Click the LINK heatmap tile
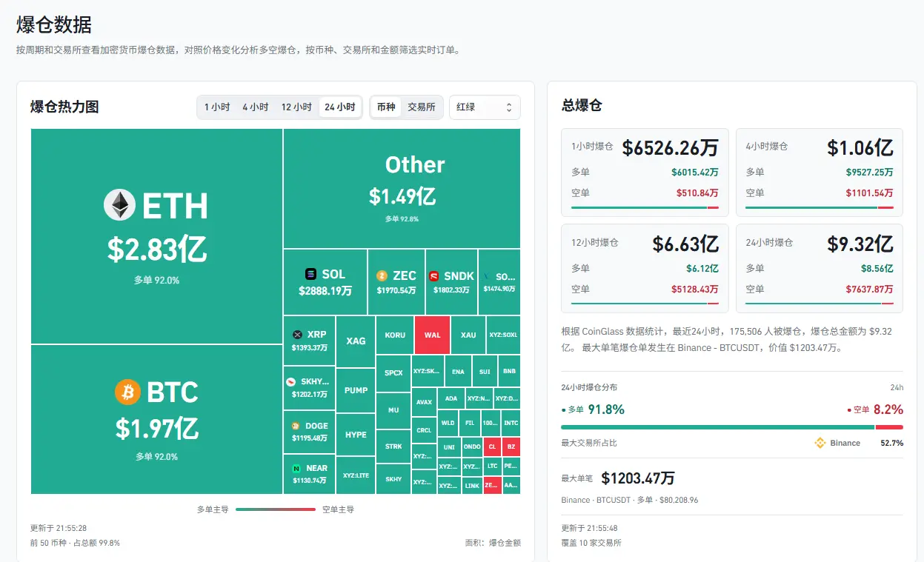 pyautogui.click(x=472, y=486)
